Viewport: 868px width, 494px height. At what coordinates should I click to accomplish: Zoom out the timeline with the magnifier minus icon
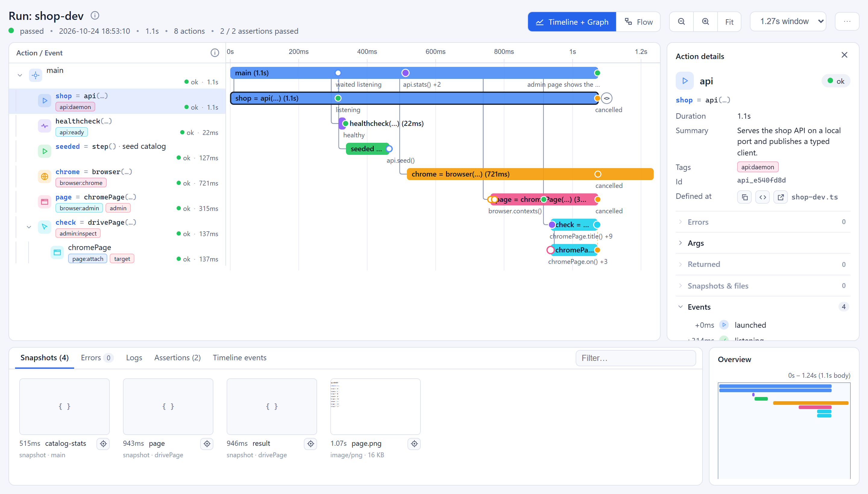681,22
